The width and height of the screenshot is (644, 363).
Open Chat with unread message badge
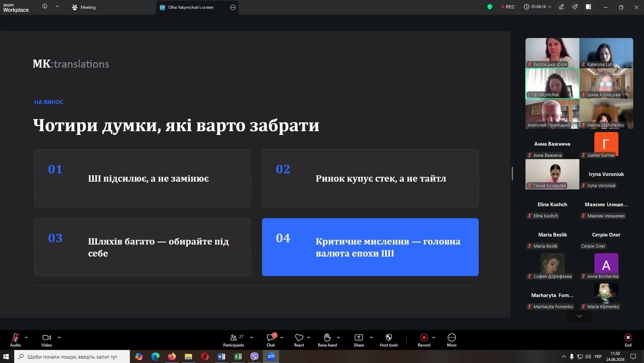(x=271, y=340)
